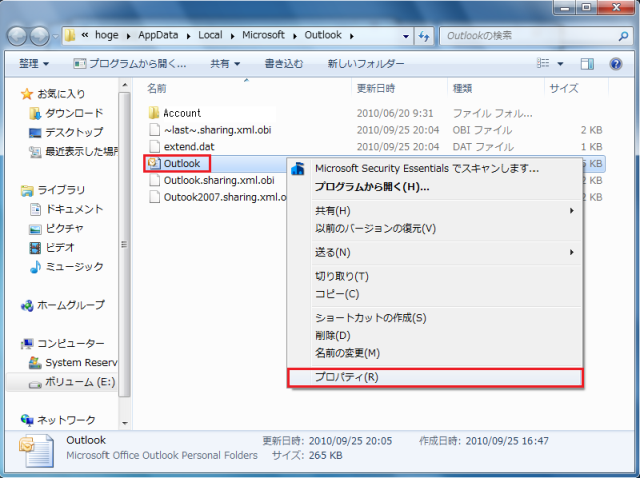Select the Outook2007.sharing.xml file name

click(x=225, y=197)
